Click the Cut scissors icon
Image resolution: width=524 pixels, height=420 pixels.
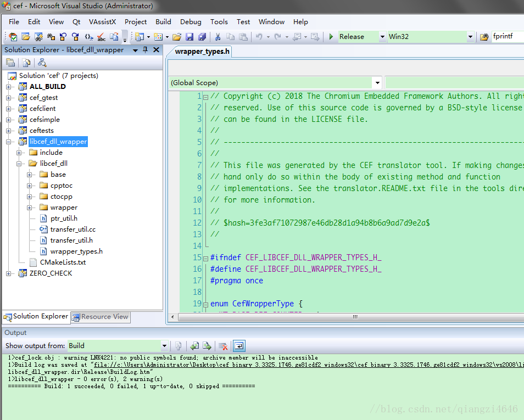pos(218,37)
